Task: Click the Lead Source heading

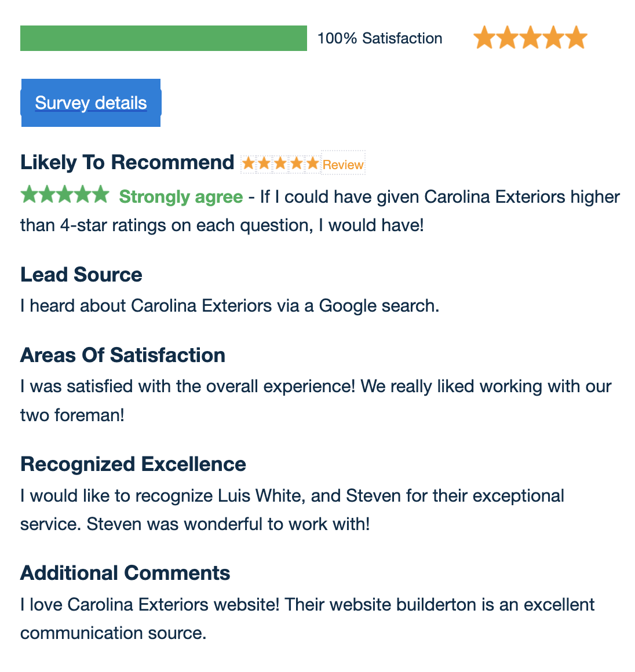Action: coord(81,275)
